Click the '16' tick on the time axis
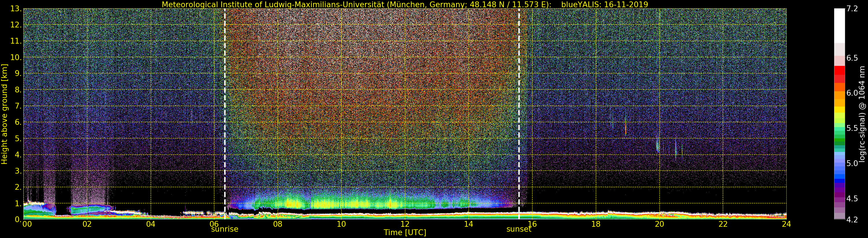The height and width of the screenshot is (238, 868). pos(532,224)
